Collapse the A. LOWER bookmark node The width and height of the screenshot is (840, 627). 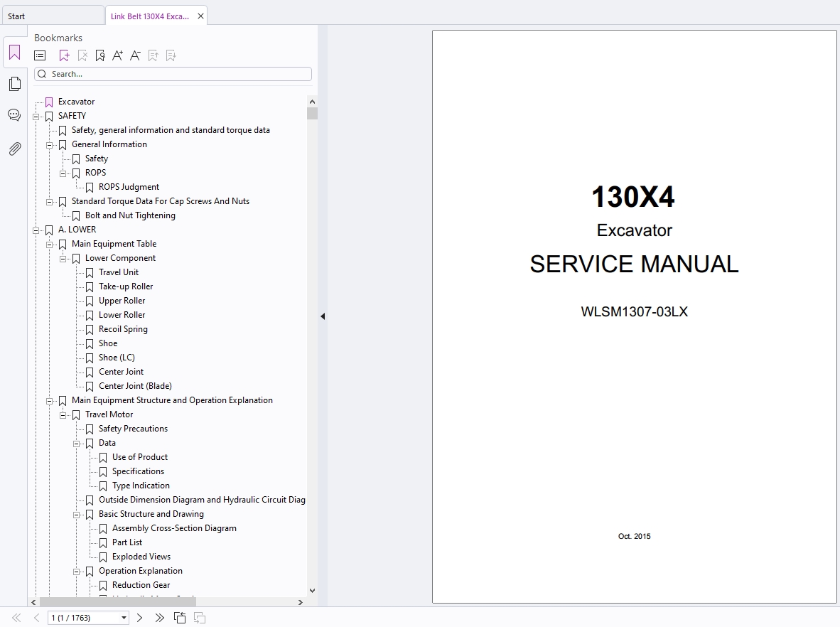click(x=36, y=230)
